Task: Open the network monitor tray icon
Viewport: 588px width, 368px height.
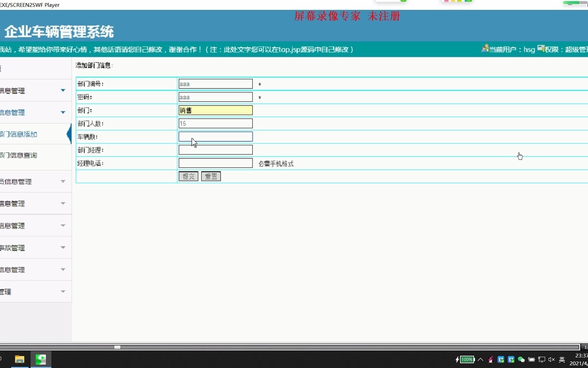Action: (542, 359)
